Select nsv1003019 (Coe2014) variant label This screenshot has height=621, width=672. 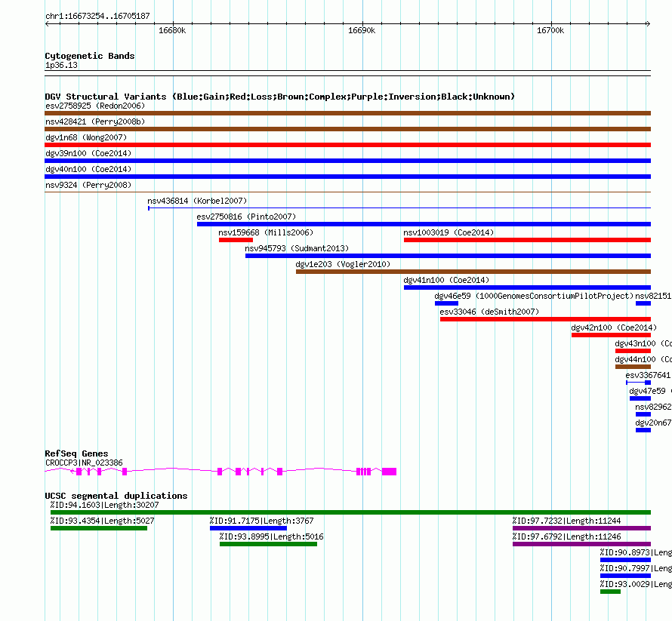click(x=449, y=232)
